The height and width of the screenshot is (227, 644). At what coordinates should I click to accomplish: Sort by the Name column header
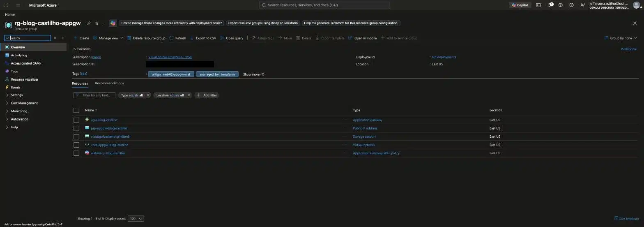pos(91,110)
